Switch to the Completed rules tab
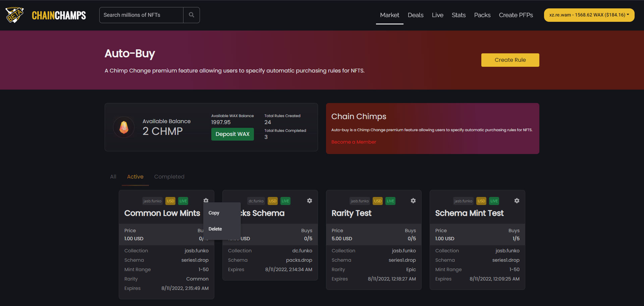The image size is (644, 306). click(x=169, y=177)
